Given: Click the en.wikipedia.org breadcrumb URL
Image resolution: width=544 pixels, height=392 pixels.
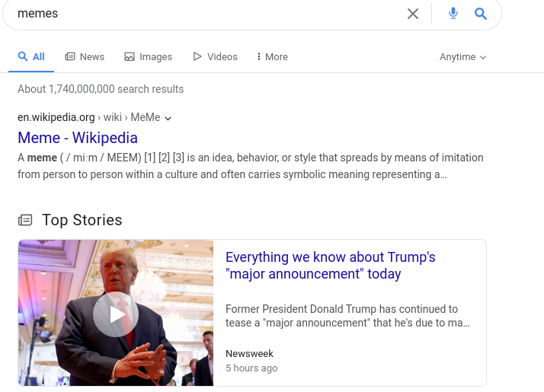Looking at the screenshot, I should tap(56, 117).
